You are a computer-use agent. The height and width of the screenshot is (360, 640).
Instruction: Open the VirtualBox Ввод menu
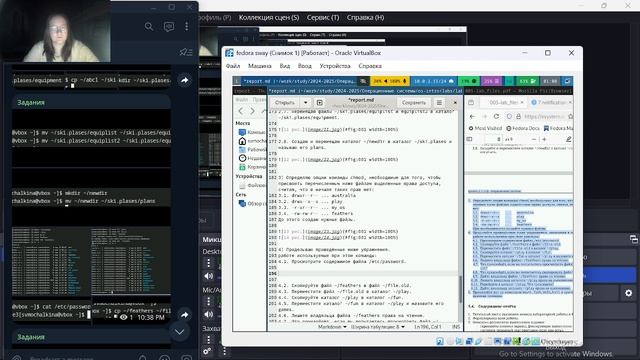(304, 66)
